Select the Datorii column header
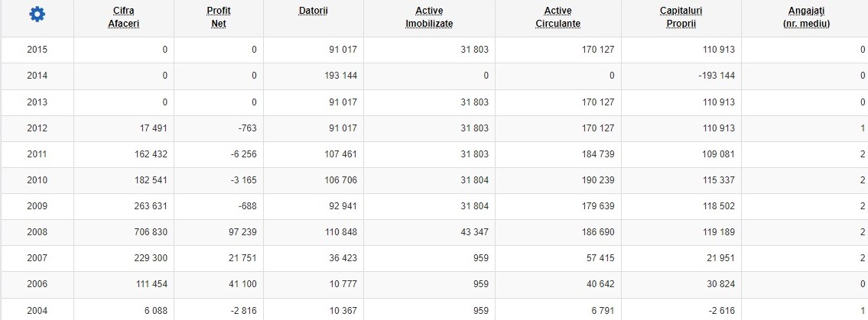Viewport: 868px width, 320px height. [x=314, y=11]
